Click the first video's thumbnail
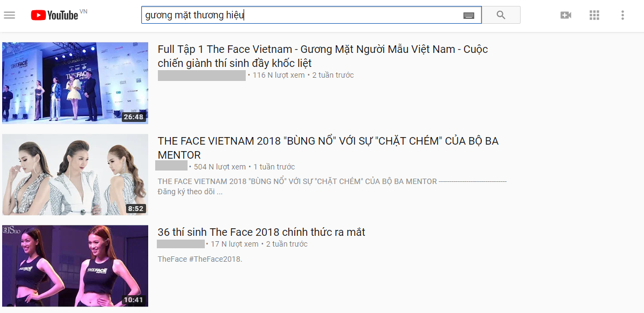Image resolution: width=644 pixels, height=313 pixels. (x=75, y=84)
